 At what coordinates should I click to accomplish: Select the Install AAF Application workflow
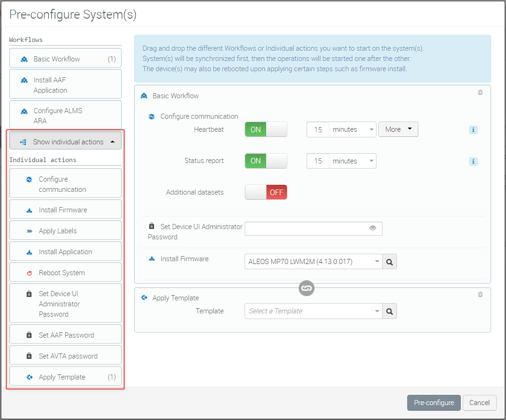65,85
